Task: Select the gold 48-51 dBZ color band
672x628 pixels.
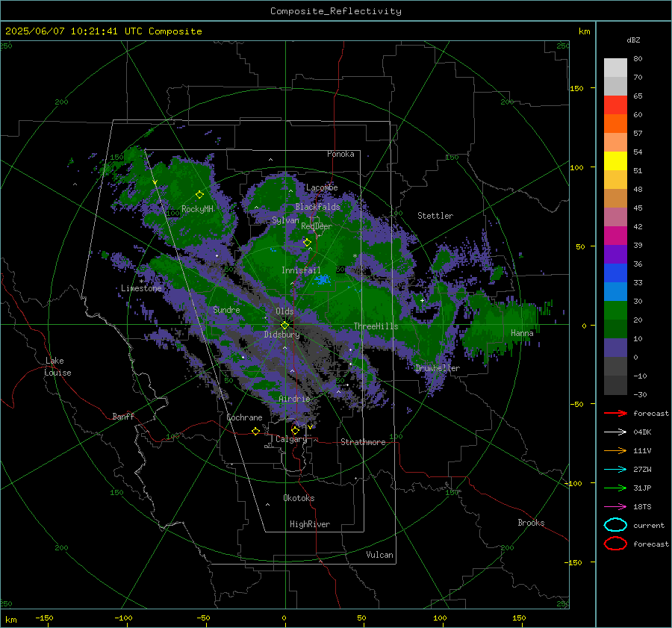Action: [x=615, y=180]
